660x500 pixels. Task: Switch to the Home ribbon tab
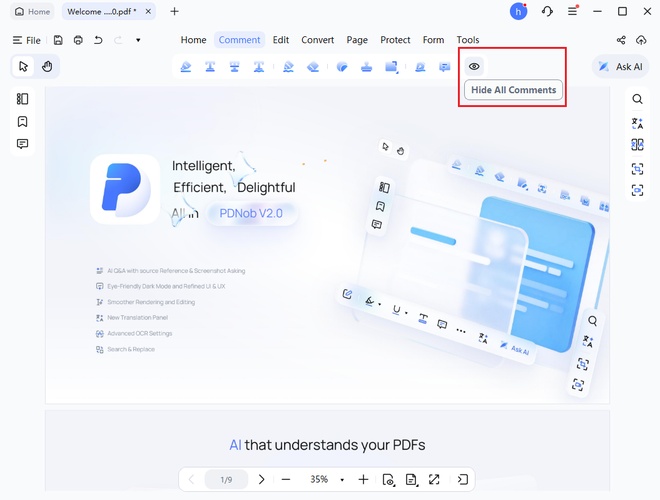(x=194, y=40)
